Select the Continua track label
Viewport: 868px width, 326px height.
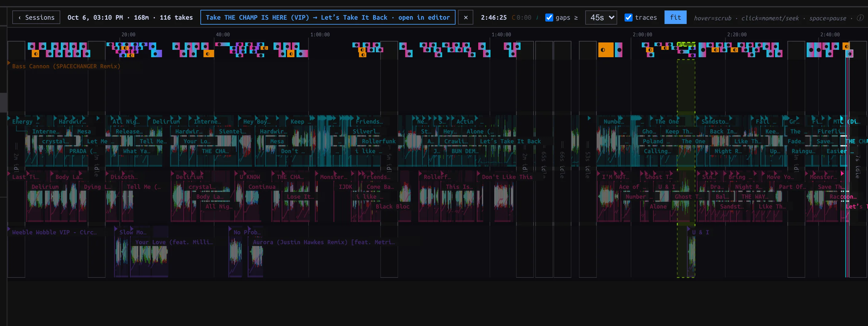(x=262, y=187)
